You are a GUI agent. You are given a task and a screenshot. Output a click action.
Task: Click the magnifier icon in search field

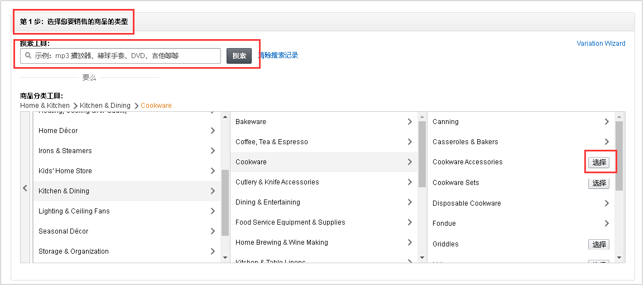27,56
